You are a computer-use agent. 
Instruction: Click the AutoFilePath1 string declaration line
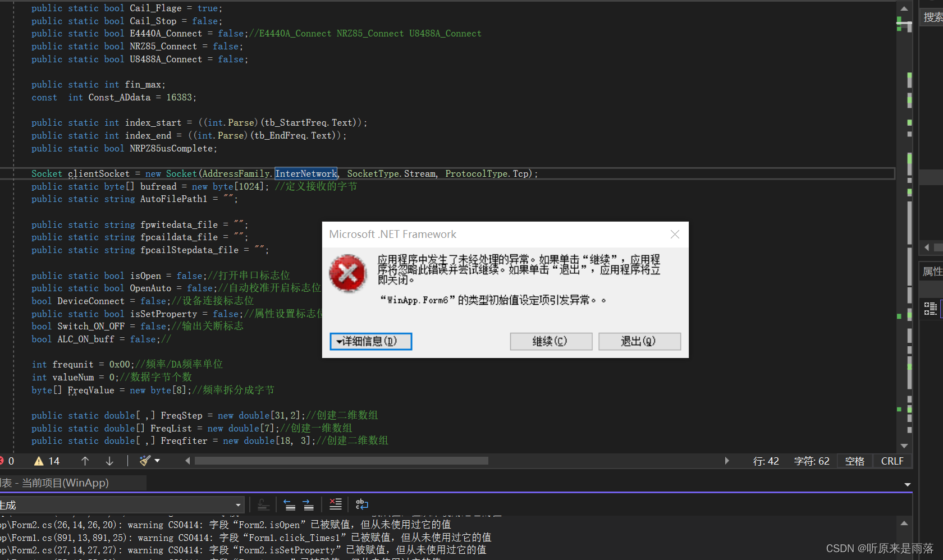pyautogui.click(x=135, y=199)
